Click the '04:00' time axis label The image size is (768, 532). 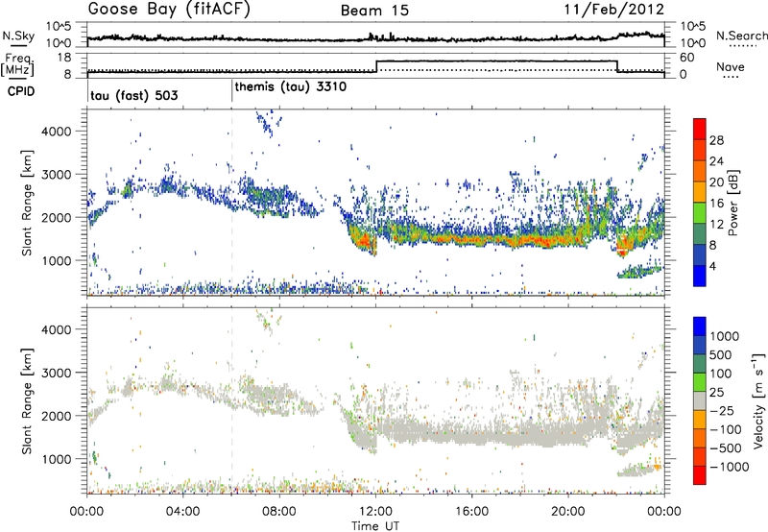click(x=183, y=512)
